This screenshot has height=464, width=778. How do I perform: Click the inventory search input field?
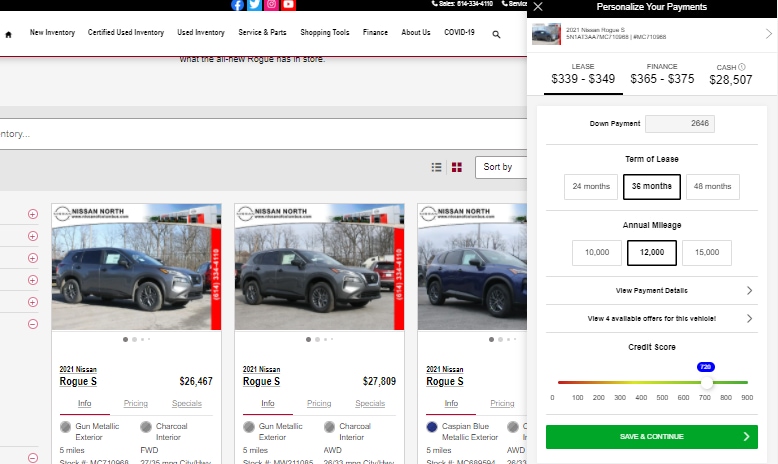pos(263,134)
